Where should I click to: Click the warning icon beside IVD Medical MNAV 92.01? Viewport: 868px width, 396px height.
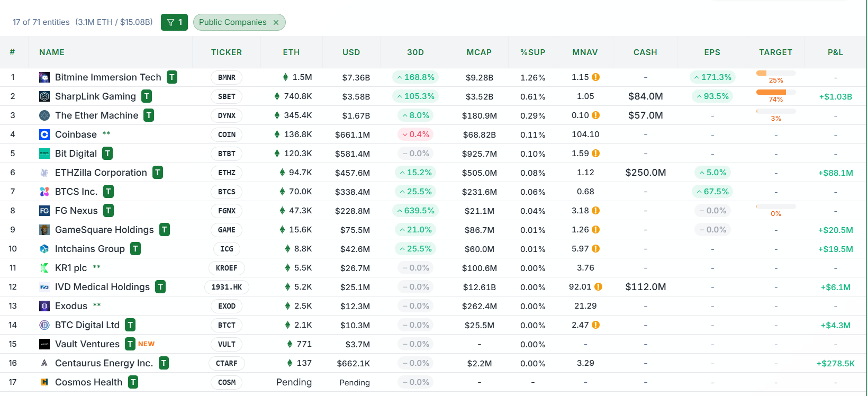(x=598, y=287)
